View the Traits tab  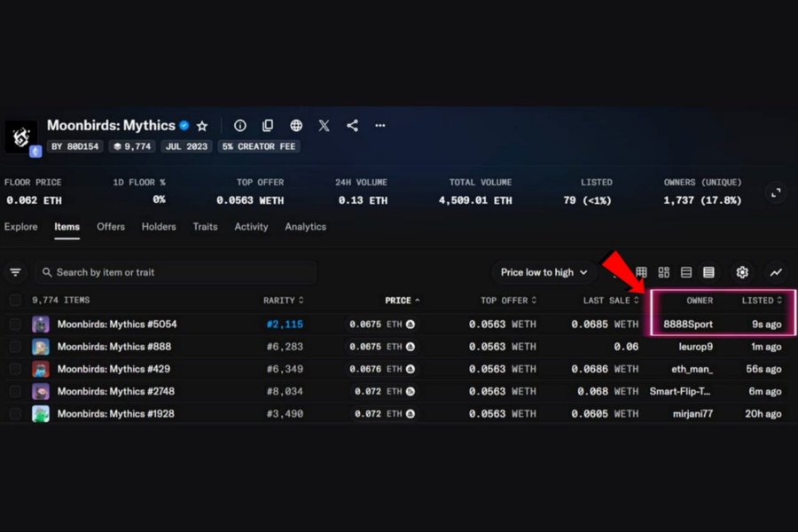(205, 227)
